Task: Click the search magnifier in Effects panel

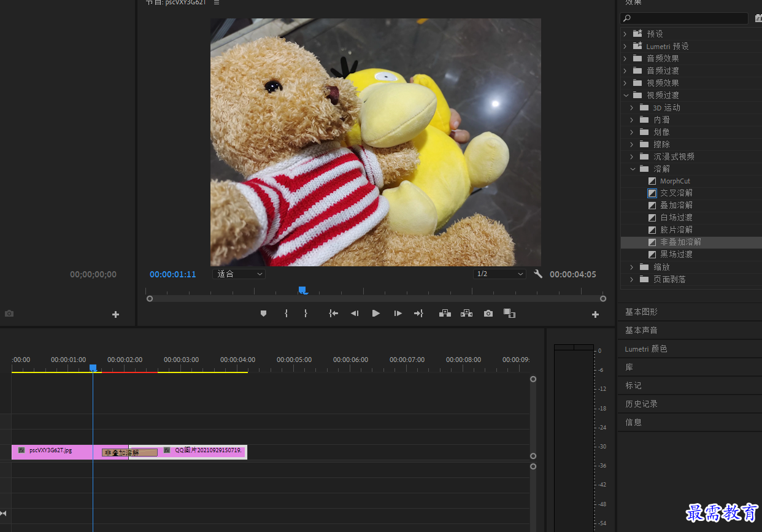Action: [x=626, y=18]
